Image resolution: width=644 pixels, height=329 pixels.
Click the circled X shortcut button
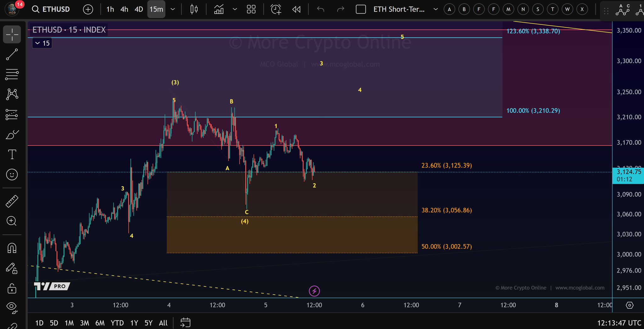click(582, 9)
